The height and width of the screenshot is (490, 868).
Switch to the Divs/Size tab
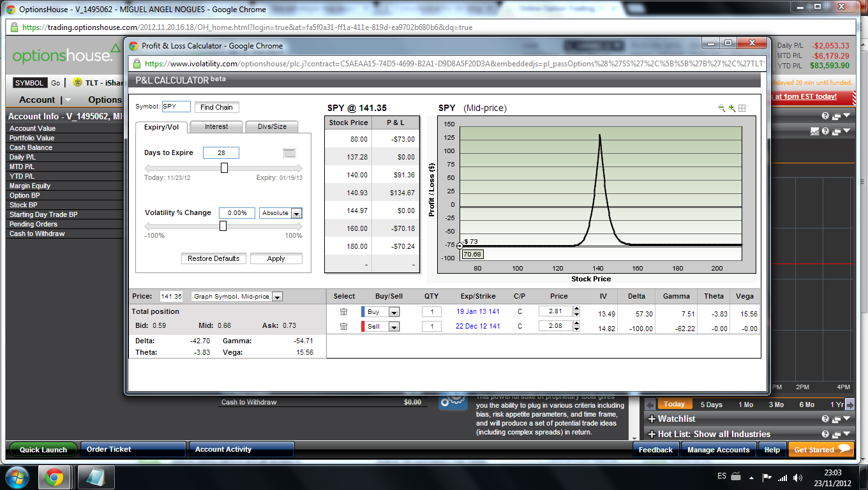(272, 127)
